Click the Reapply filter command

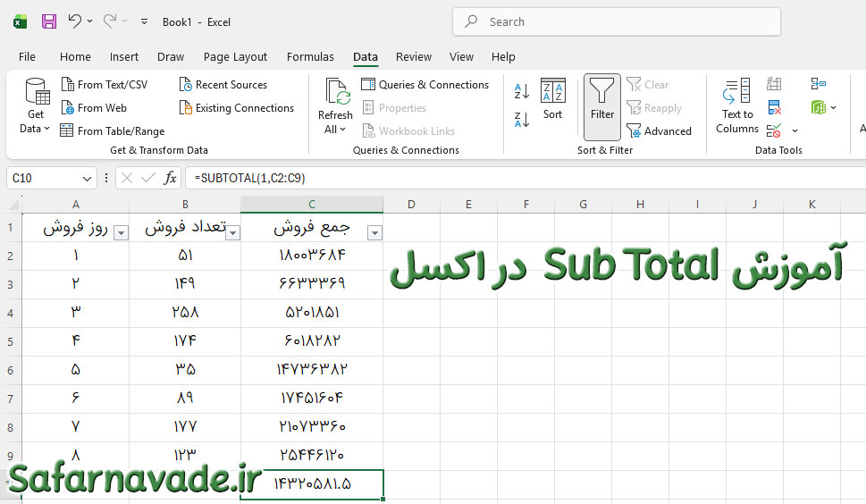(x=654, y=107)
